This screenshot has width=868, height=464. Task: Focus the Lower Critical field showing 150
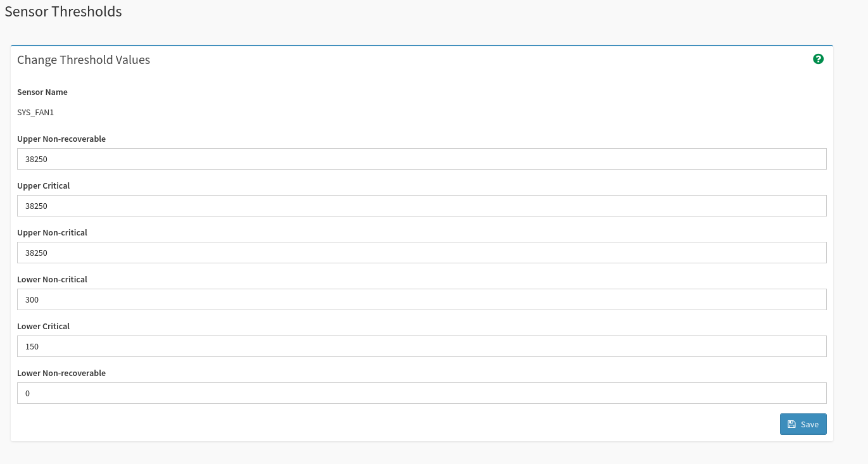click(422, 346)
